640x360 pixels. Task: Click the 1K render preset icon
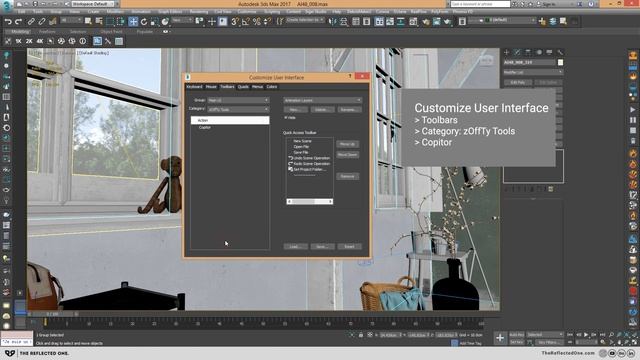point(18,41)
